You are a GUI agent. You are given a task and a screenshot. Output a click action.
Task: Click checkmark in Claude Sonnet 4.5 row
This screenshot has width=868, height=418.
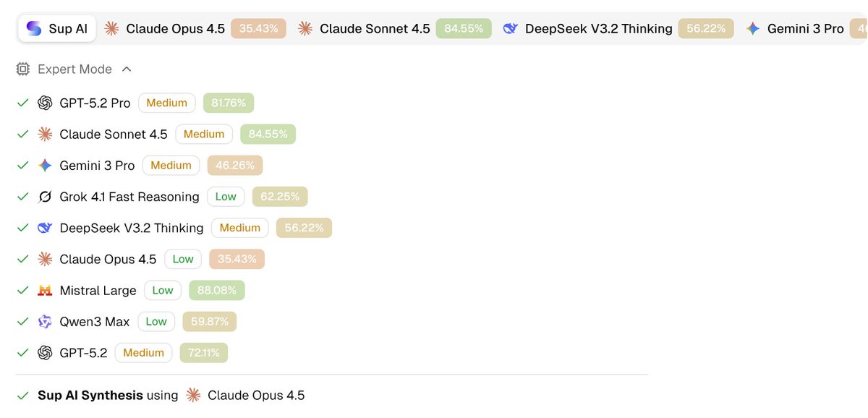click(23, 134)
